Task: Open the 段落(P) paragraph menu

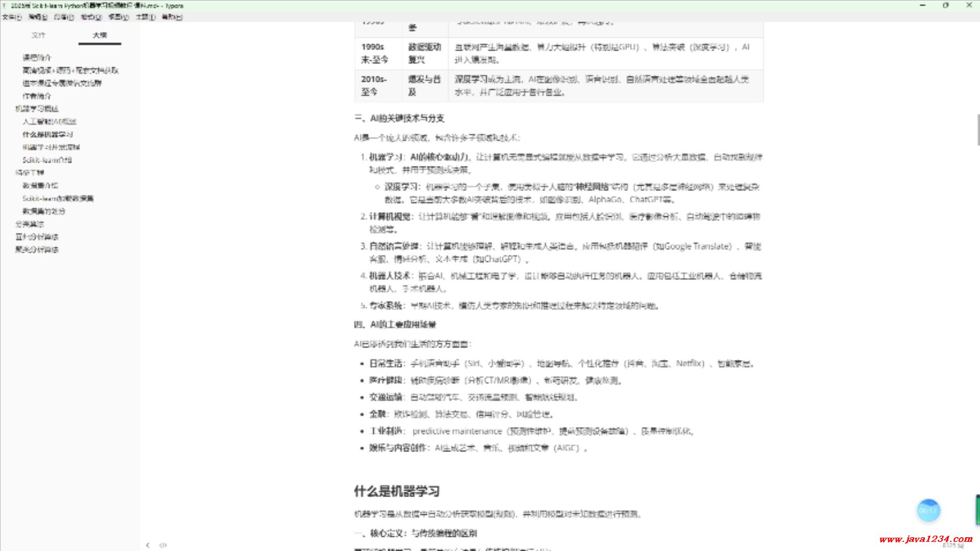Action: [64, 17]
